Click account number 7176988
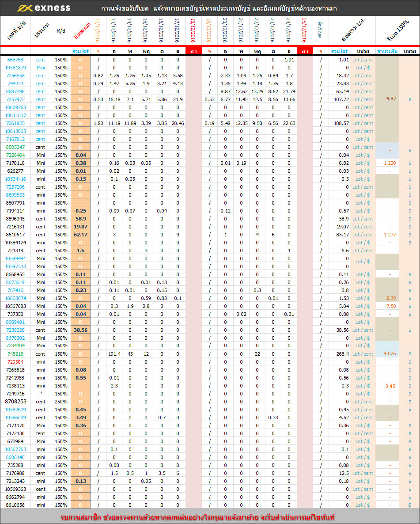Image resolution: width=420 pixels, height=524 pixels. coord(15,474)
